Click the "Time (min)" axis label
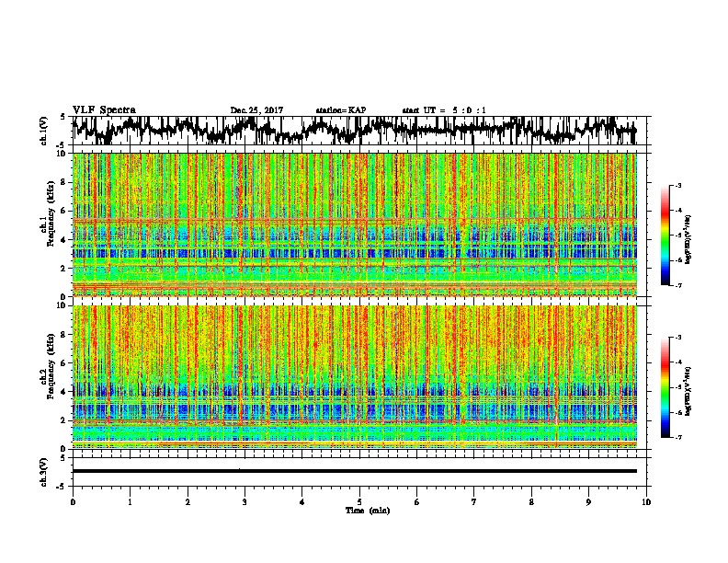728x563 pixels. click(368, 511)
